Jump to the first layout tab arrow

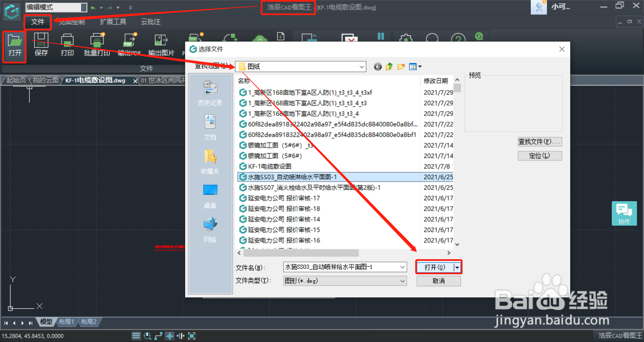[6, 323]
